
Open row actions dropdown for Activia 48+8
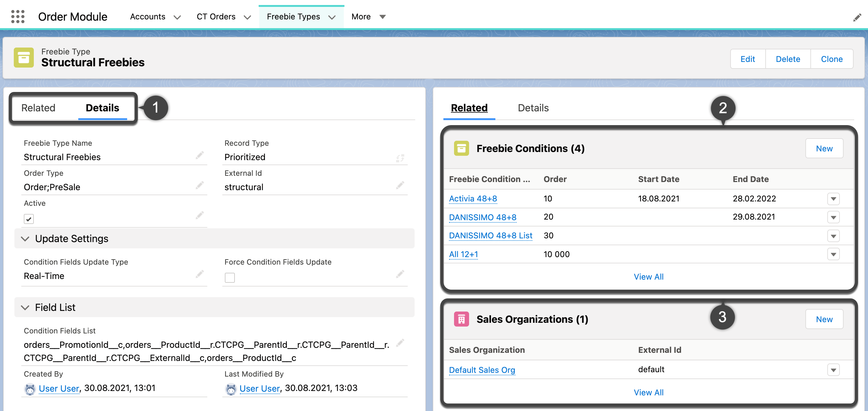(833, 199)
